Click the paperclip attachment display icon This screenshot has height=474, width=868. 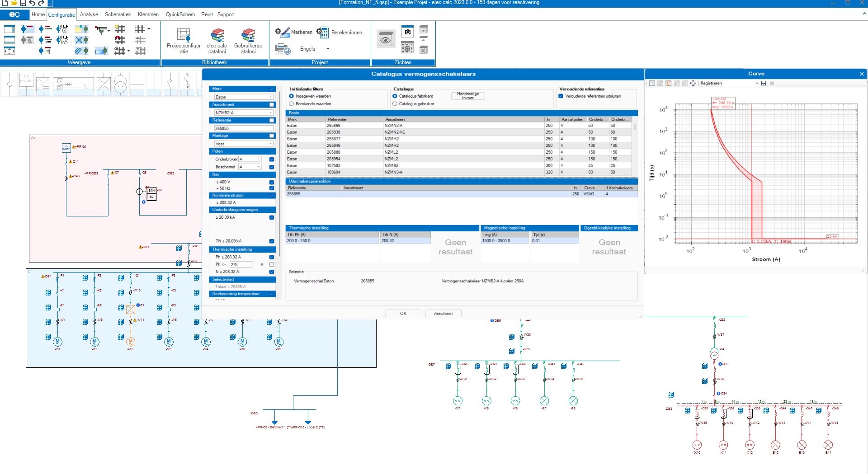81,51
